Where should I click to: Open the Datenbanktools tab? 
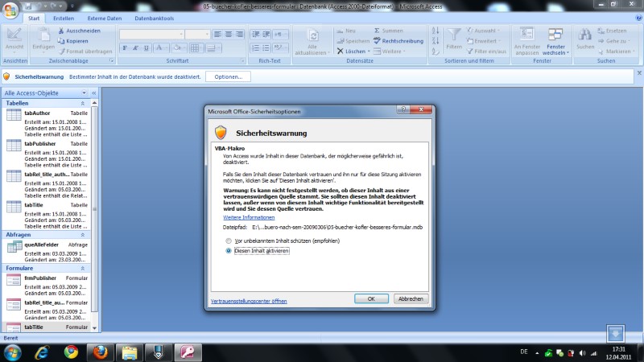154,19
